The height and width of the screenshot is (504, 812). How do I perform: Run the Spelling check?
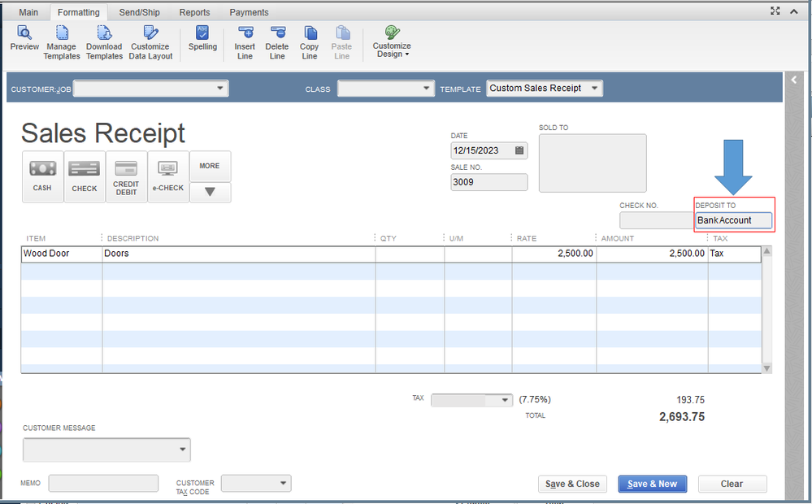202,38
